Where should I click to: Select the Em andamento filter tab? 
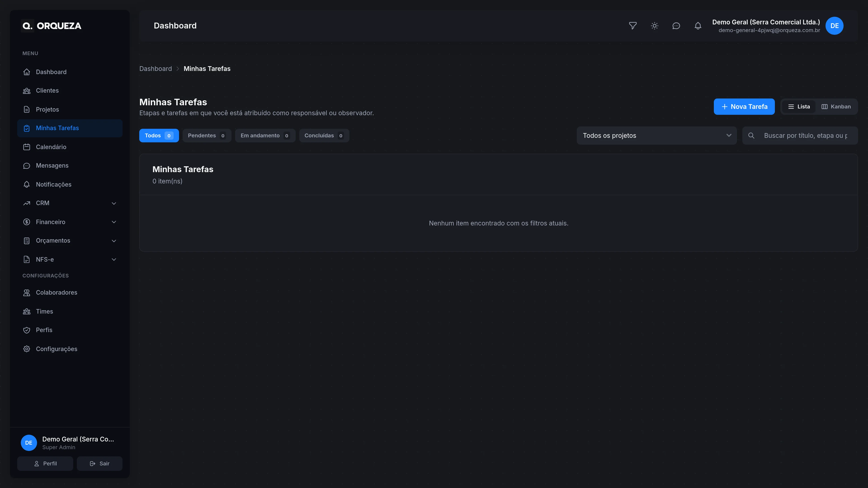pyautogui.click(x=265, y=136)
